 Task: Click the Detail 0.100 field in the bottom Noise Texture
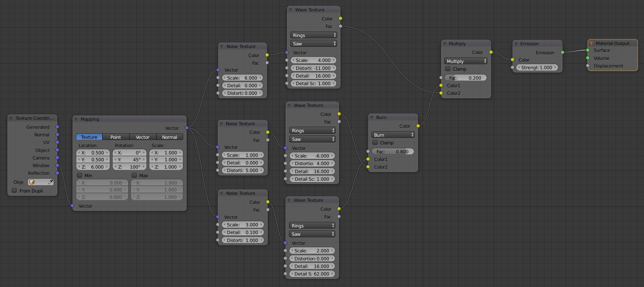pyautogui.click(x=242, y=232)
